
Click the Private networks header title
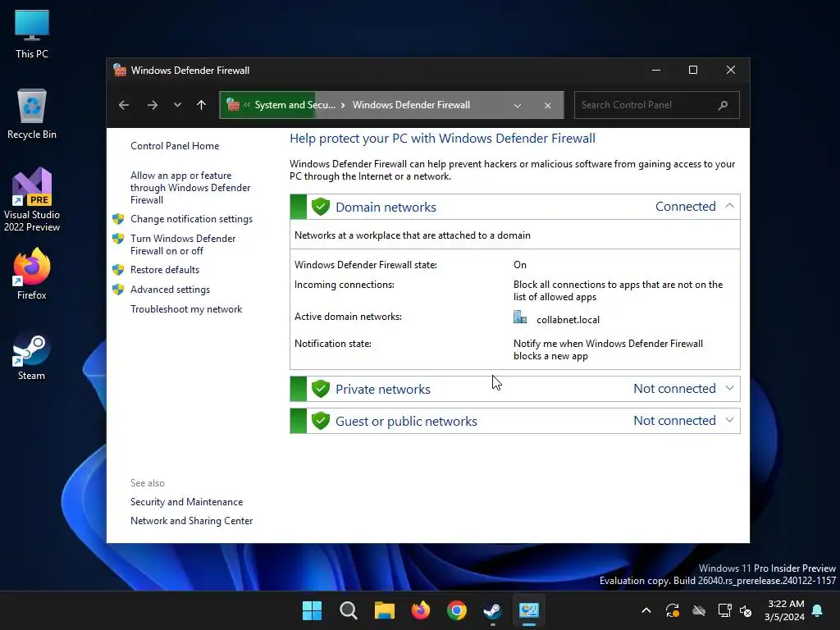[382, 390]
